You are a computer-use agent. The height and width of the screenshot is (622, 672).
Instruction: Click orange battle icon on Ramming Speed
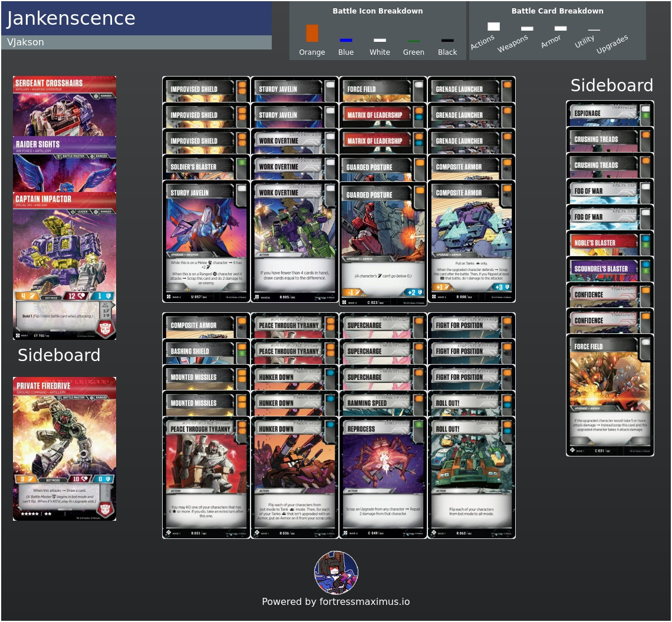point(419,399)
